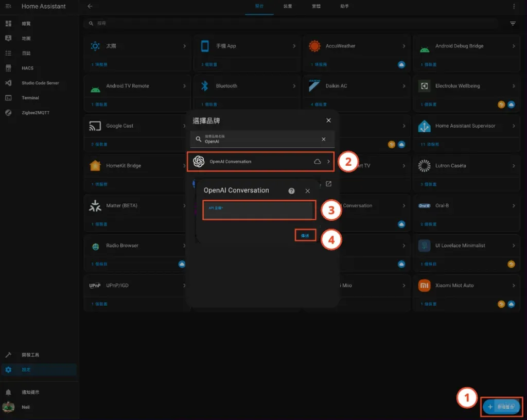Close the OpenAI Conversation dialog
Viewport: 527px width, 420px height.
pyautogui.click(x=308, y=191)
